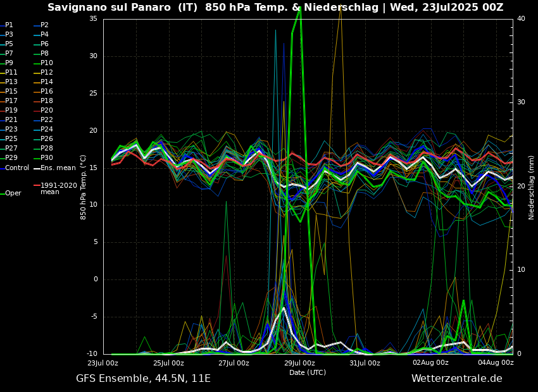Select the P12 legend entry
Screen dimensions: 538x392
pos(43,72)
